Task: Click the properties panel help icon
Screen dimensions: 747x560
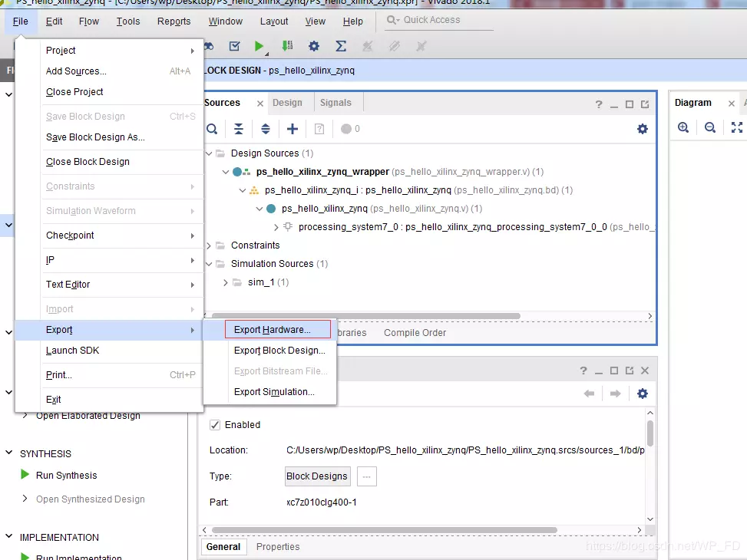Action: (583, 371)
